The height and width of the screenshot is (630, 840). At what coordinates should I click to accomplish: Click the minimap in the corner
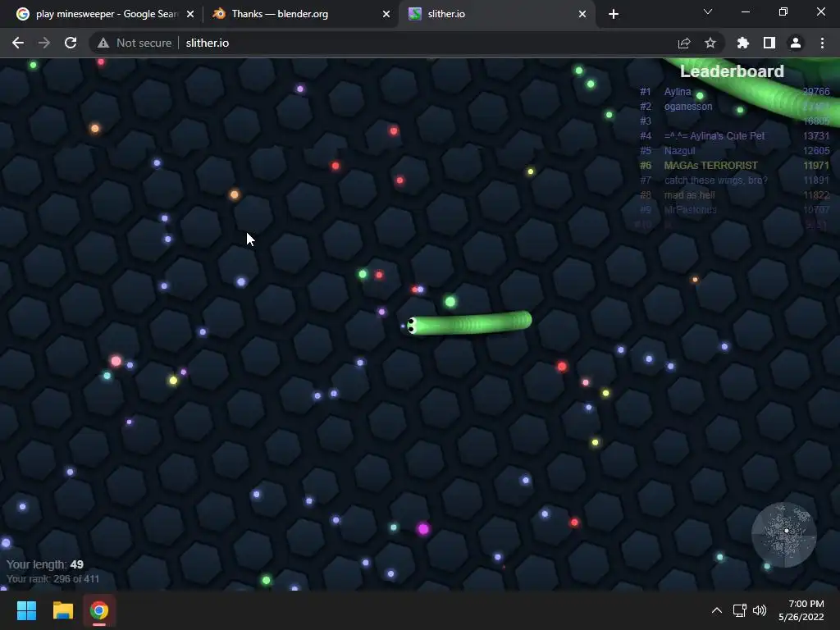coord(784,534)
